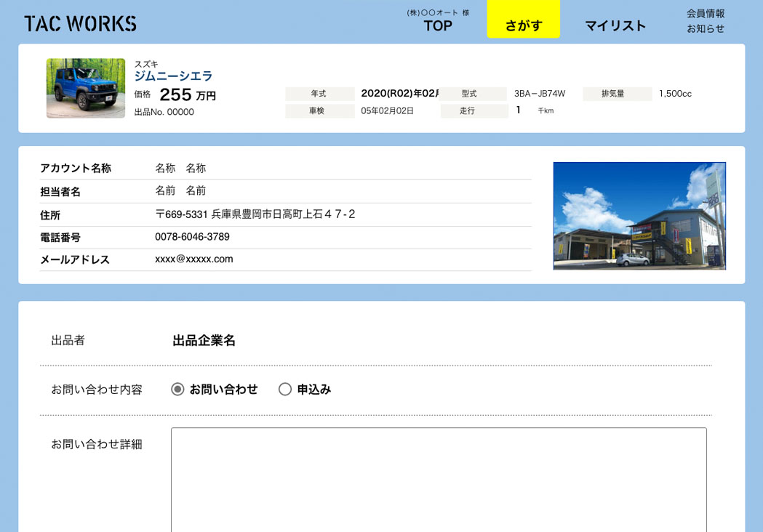Go to マイリスト in the header

point(615,25)
